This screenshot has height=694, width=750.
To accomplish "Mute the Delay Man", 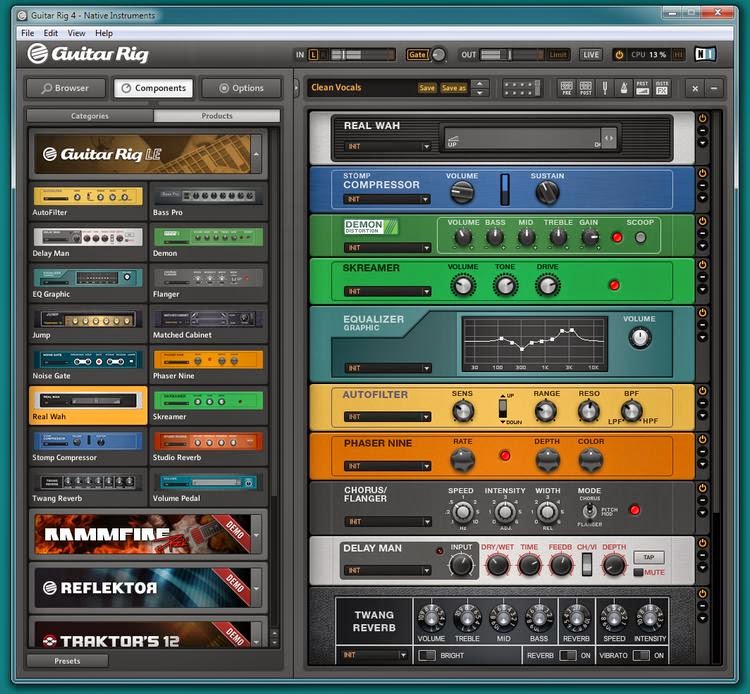I will pyautogui.click(x=639, y=573).
